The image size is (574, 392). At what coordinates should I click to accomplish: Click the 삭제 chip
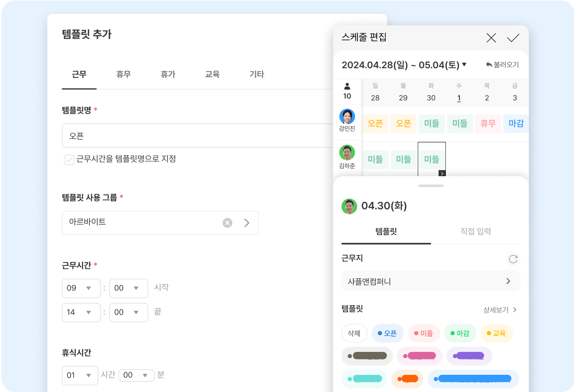[x=354, y=333]
